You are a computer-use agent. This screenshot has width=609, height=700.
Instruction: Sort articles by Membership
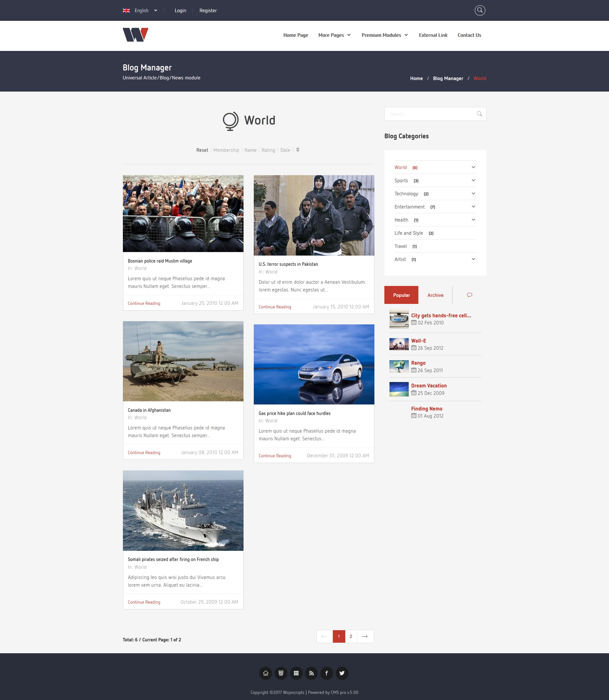pyautogui.click(x=226, y=150)
